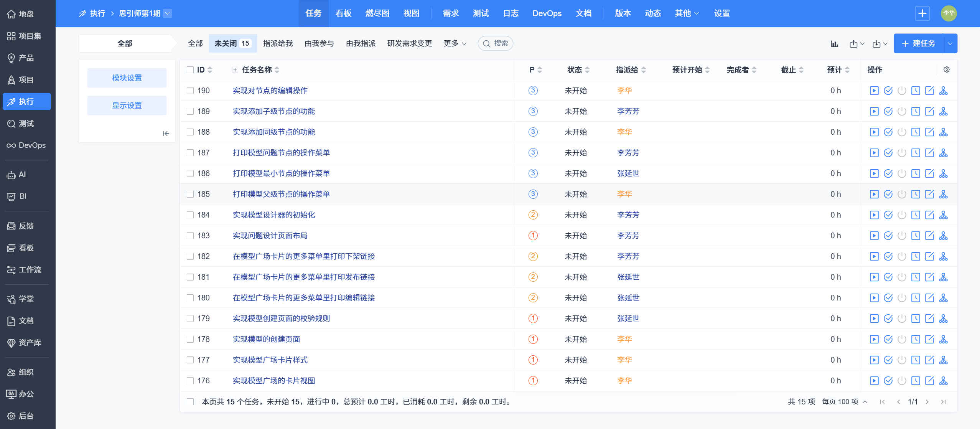980x429 pixels.
Task: Open the 每页 100 项 page size selector
Action: pos(844,402)
